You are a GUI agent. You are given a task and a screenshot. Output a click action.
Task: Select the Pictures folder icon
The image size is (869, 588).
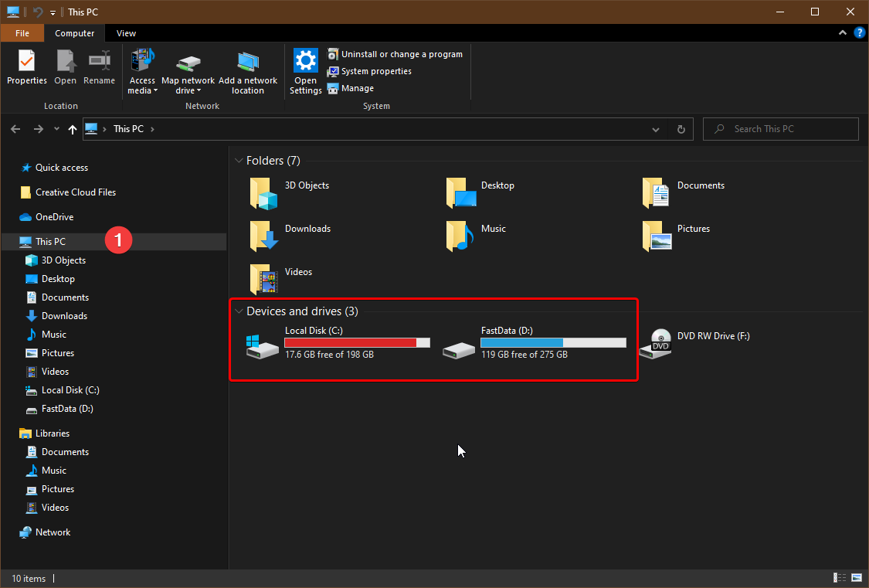click(x=657, y=236)
